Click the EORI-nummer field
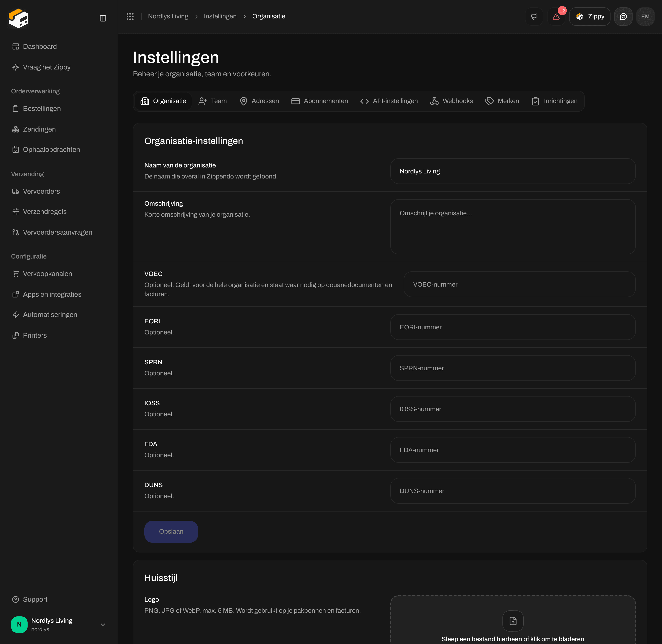This screenshot has height=644, width=662. coord(513,327)
